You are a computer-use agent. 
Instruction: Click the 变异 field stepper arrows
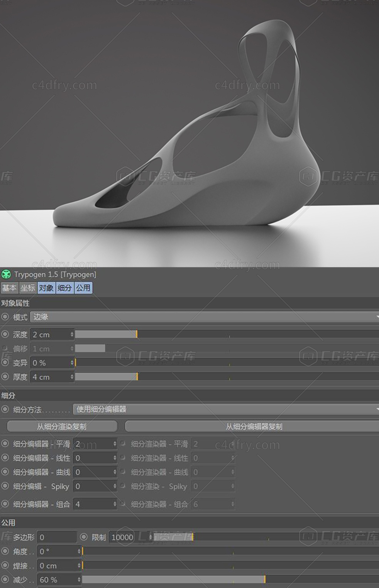pos(72,363)
